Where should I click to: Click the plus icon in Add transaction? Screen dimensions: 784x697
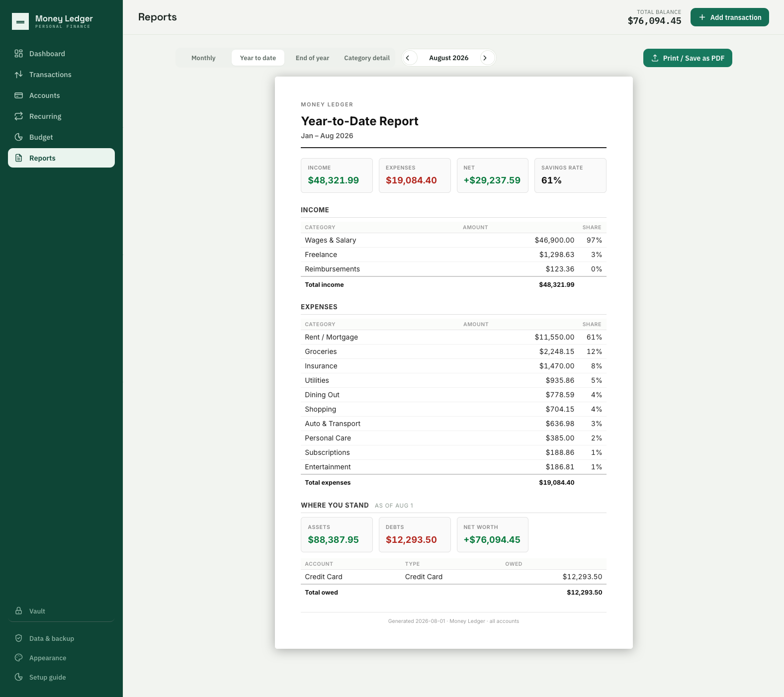702,17
